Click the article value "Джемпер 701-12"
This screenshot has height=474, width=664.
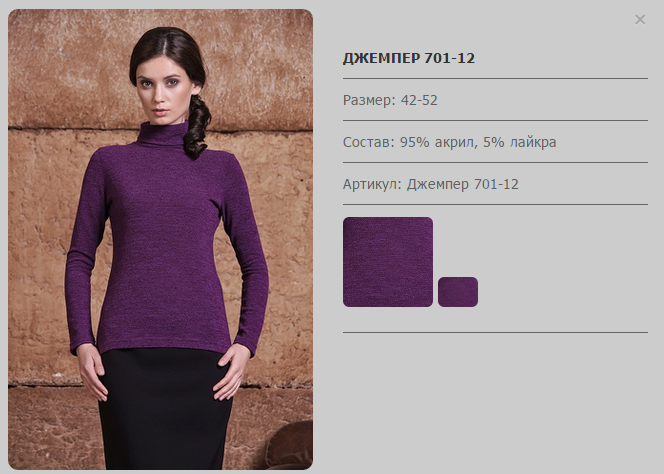[x=462, y=184]
